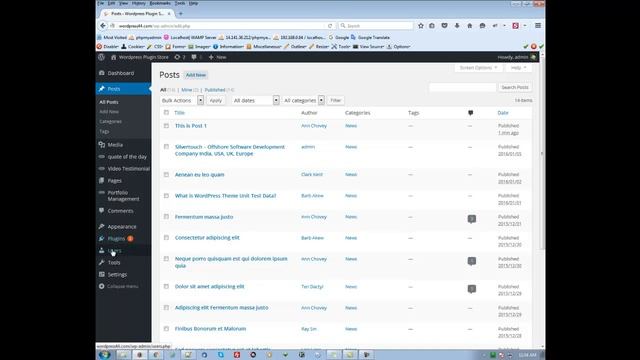640x360 pixels.
Task: Check the box for Neque porro quisquam post
Action: click(166, 259)
